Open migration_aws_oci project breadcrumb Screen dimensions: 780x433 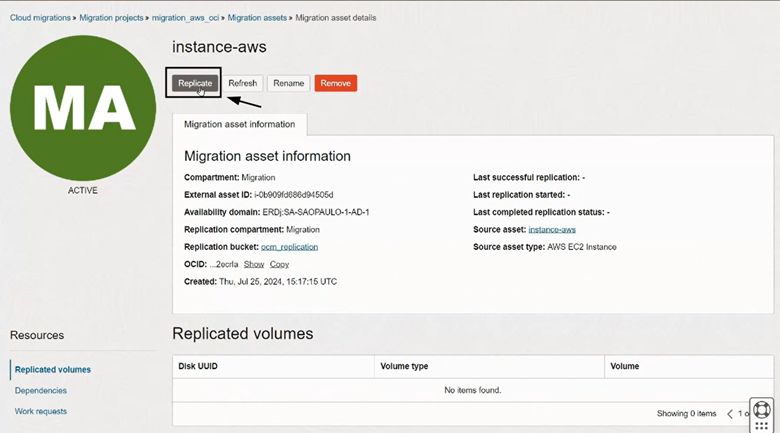(x=185, y=18)
